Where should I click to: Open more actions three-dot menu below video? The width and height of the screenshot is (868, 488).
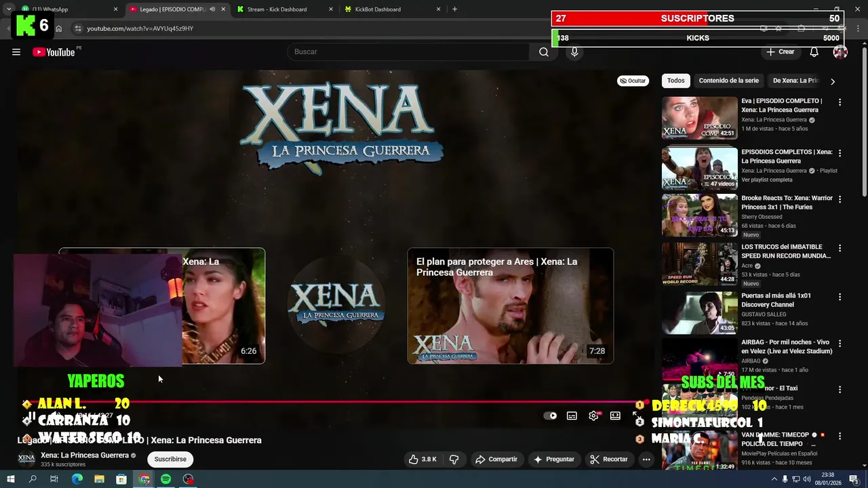click(646, 460)
